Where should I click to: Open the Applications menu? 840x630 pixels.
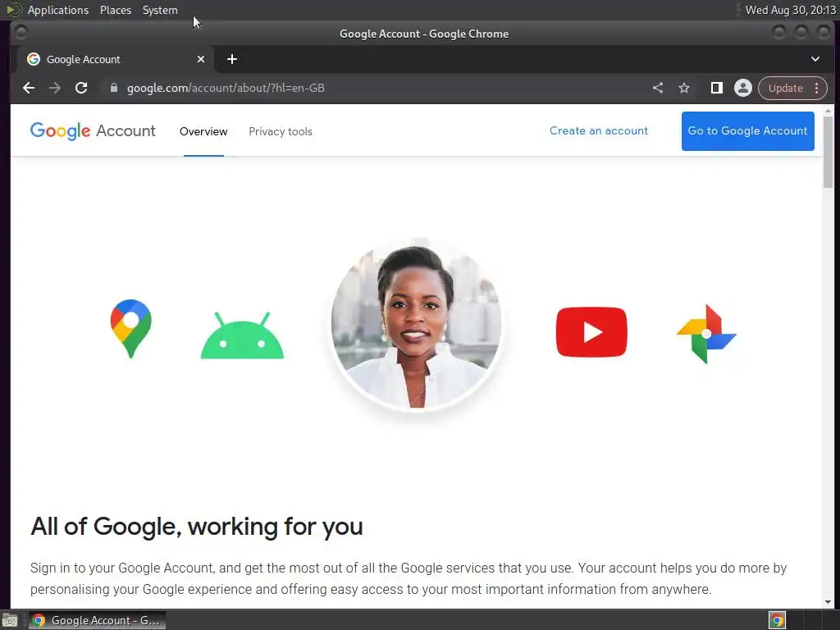(58, 10)
